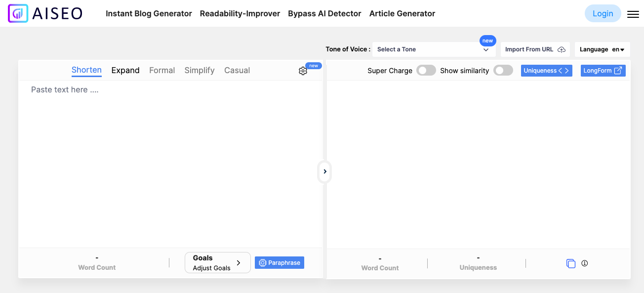Click in the Paste text here field
Image resolution: width=644 pixels, height=293 pixels.
(x=170, y=163)
